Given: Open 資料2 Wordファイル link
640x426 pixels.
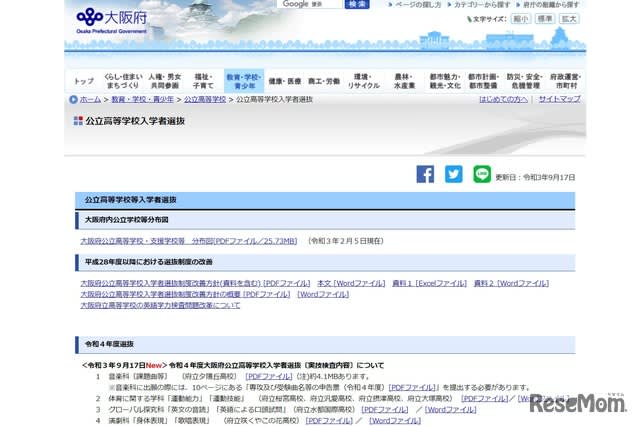Looking at the screenshot, I should [x=511, y=283].
